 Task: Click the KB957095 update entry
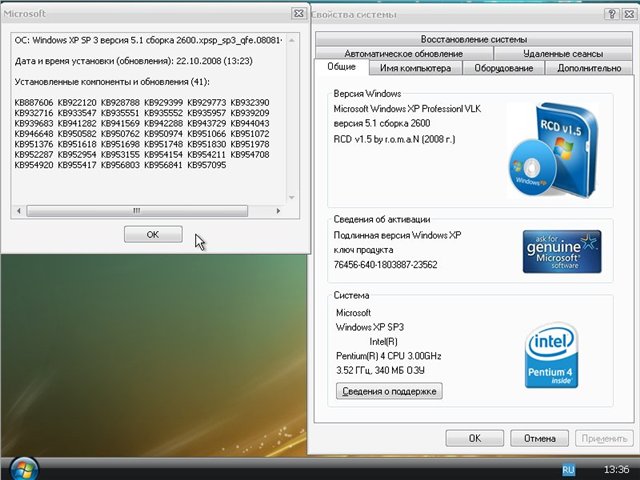[207, 165]
